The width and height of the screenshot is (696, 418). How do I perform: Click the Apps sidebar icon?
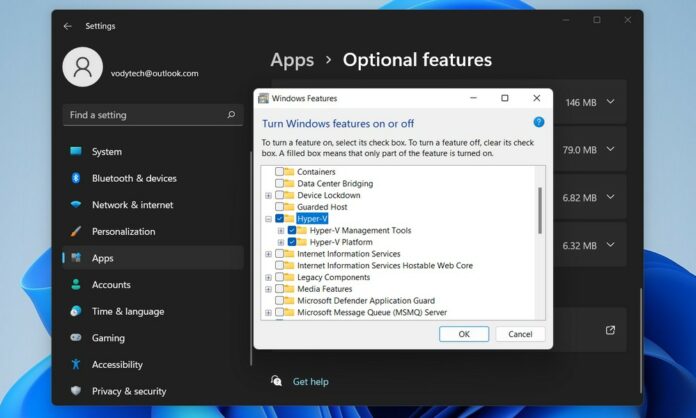coord(76,258)
